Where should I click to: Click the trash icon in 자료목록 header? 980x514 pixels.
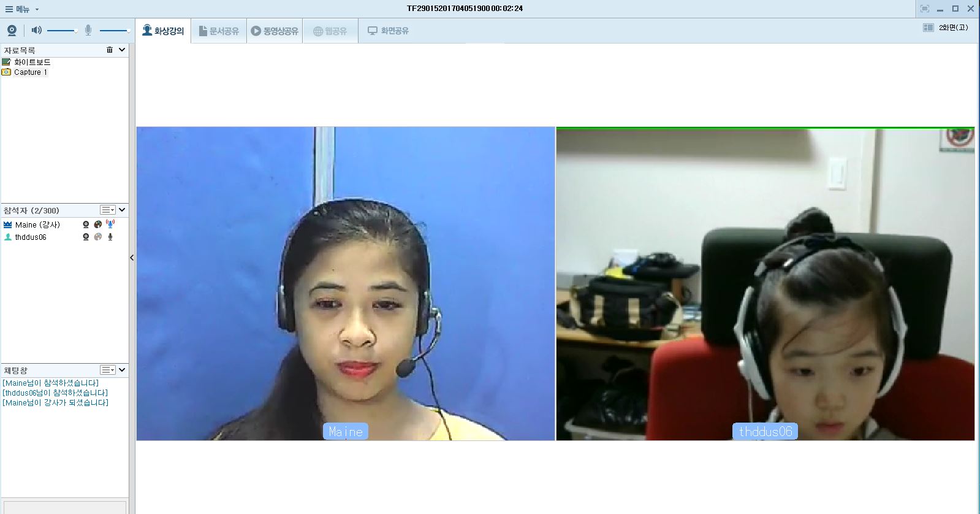point(110,50)
